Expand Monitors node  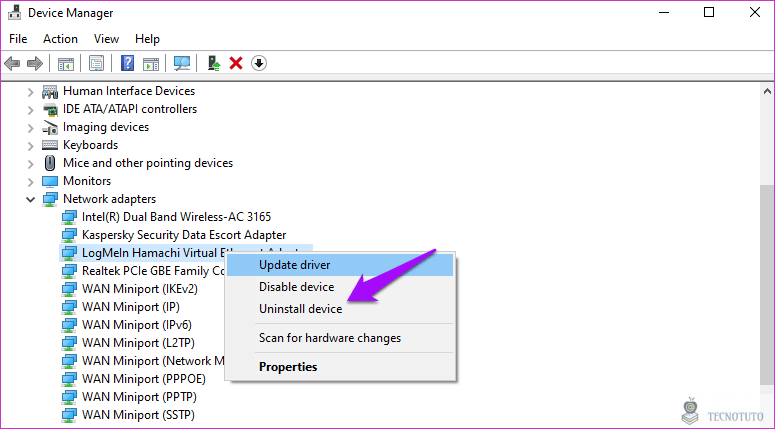coord(31,181)
